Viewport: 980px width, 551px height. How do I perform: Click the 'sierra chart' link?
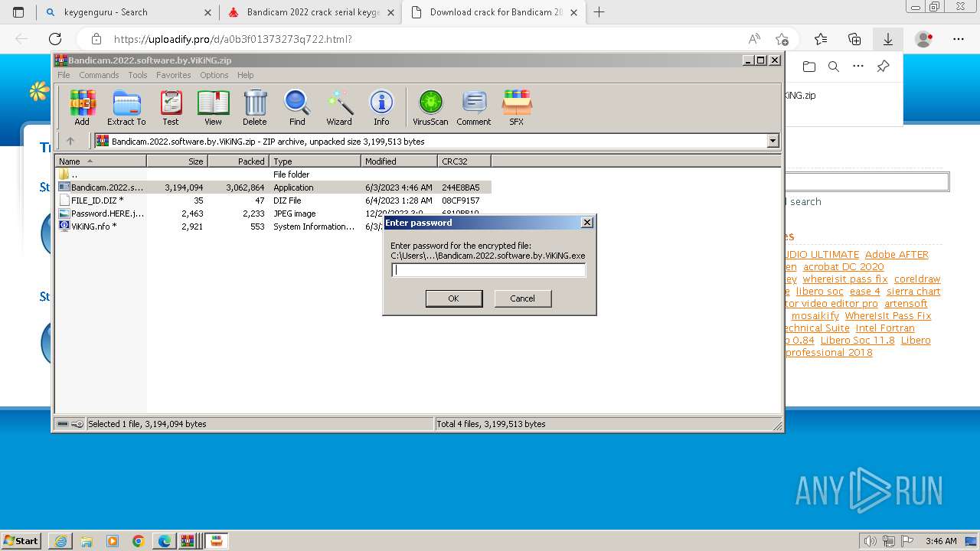tap(913, 292)
